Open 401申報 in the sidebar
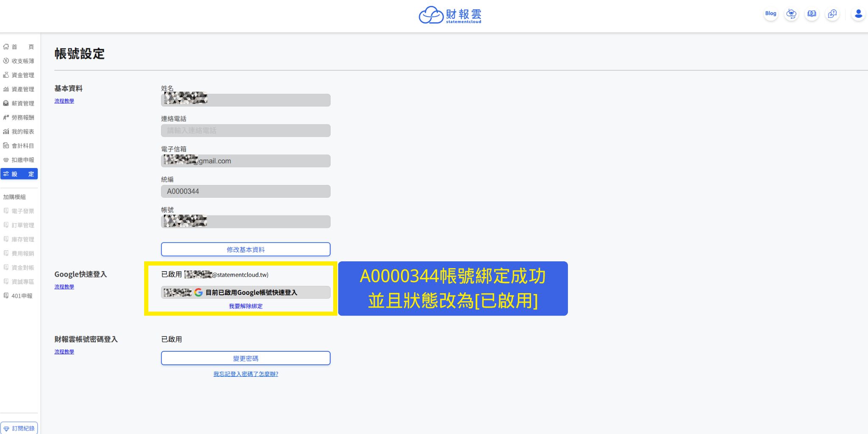The height and width of the screenshot is (434, 868). pyautogui.click(x=19, y=296)
